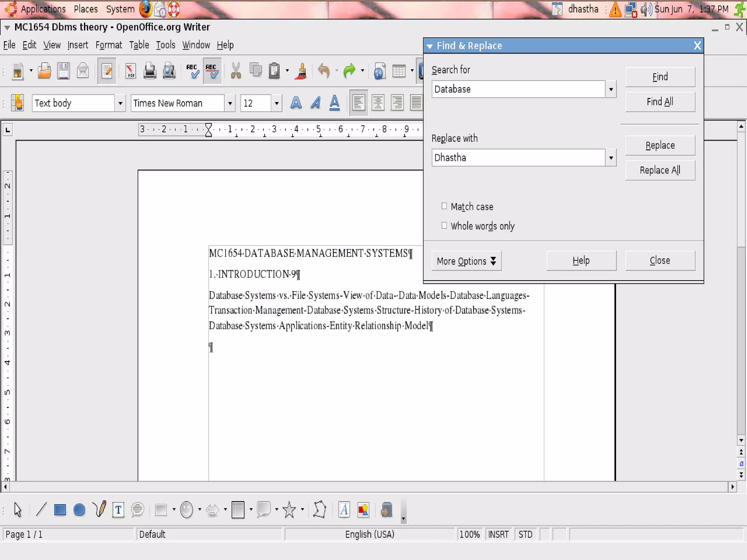Open the Edit menu

point(29,45)
